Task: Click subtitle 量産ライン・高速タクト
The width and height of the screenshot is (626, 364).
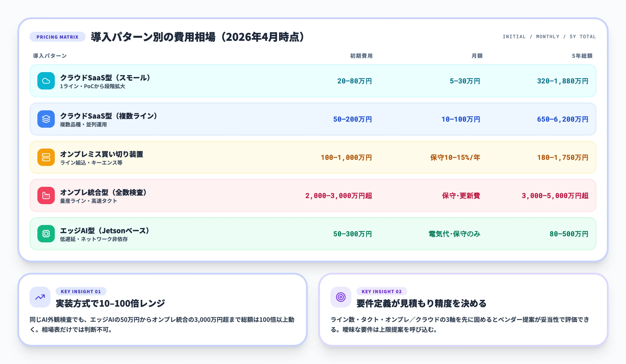Action: tap(88, 201)
